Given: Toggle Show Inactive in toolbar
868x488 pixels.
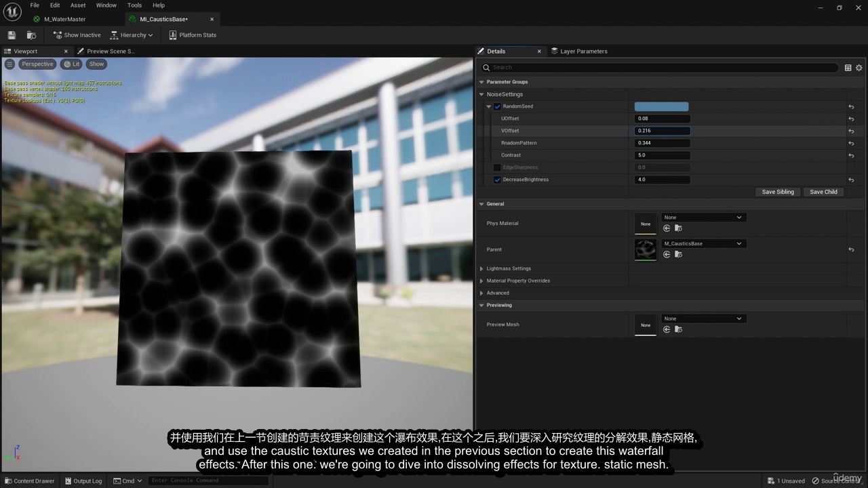Looking at the screenshot, I should [x=77, y=35].
